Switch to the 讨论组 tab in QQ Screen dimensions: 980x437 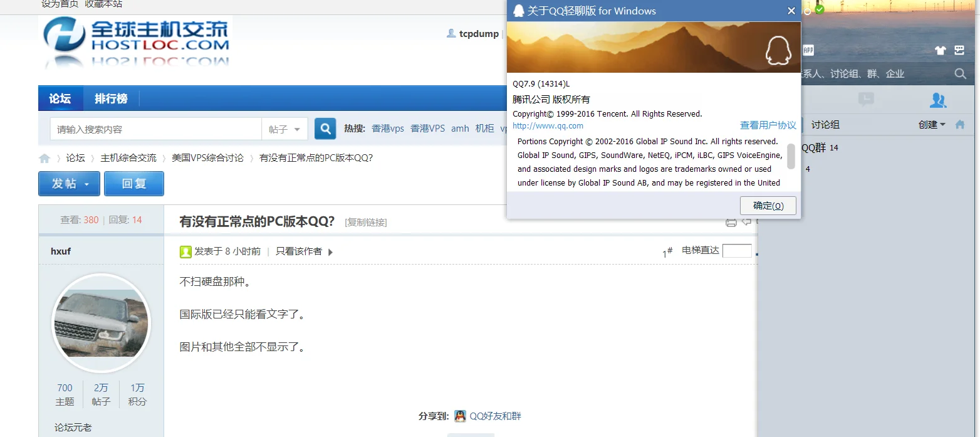pyautogui.click(x=825, y=125)
